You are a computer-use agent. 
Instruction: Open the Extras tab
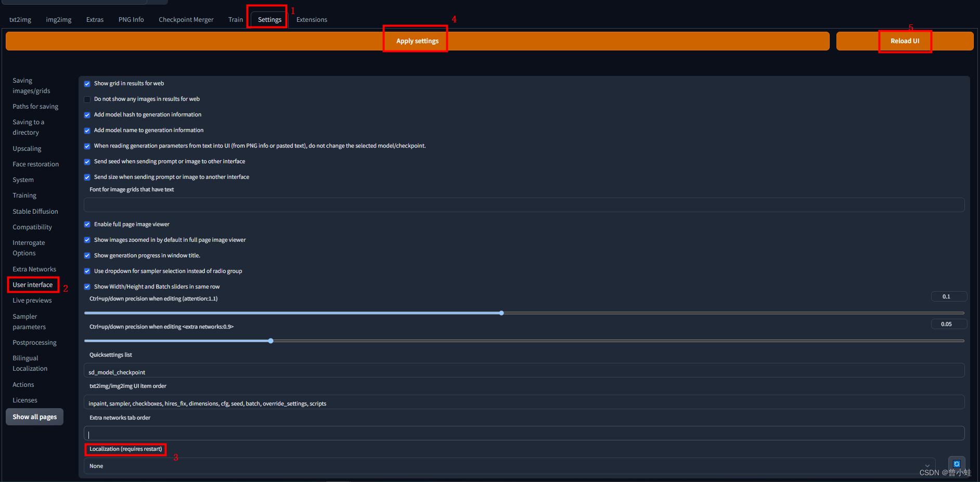coord(95,20)
